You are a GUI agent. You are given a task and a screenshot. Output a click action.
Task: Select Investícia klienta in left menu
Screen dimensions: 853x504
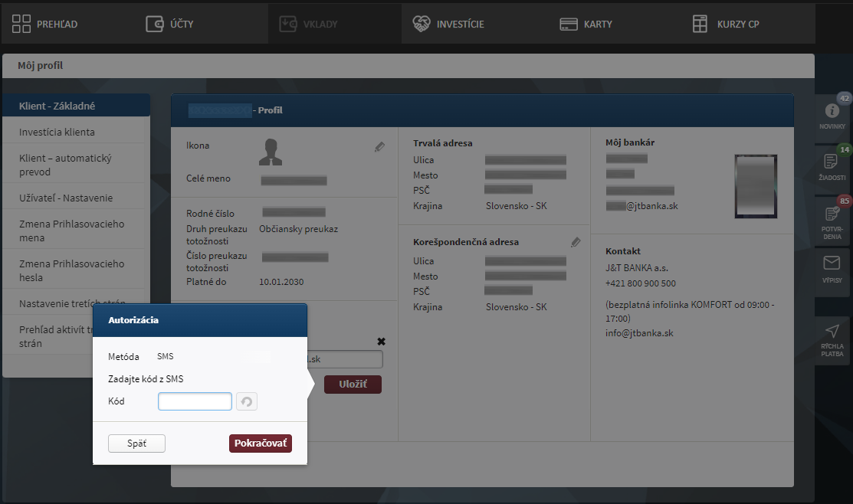coord(57,132)
